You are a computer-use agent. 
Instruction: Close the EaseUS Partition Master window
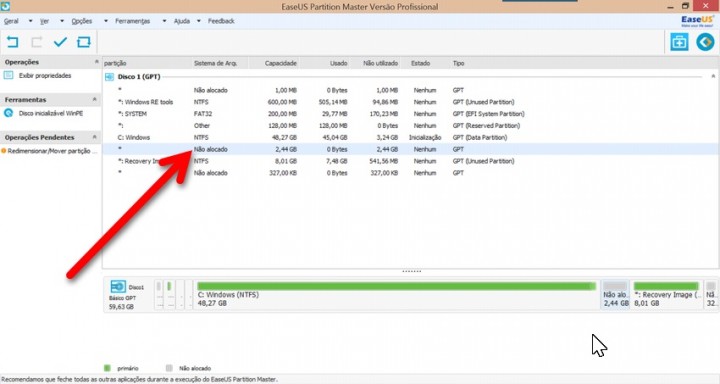pyautogui.click(x=706, y=6)
